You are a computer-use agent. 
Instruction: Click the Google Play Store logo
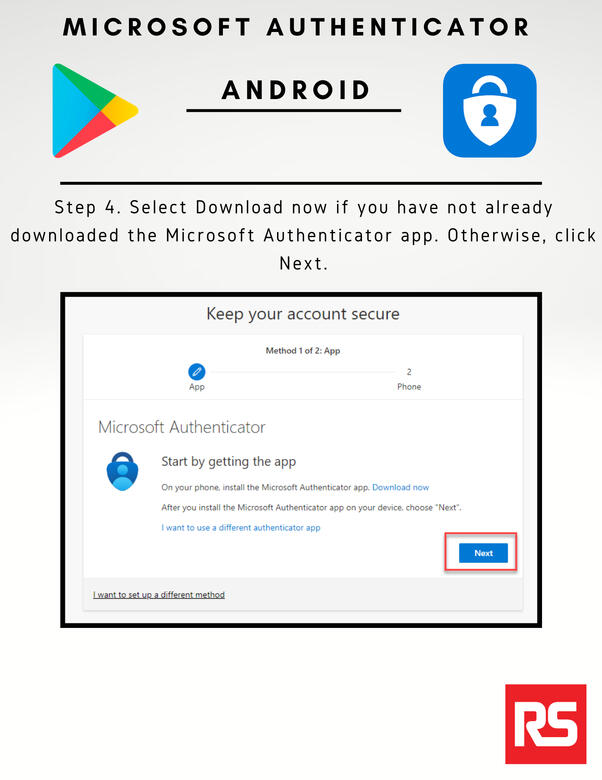(x=95, y=110)
